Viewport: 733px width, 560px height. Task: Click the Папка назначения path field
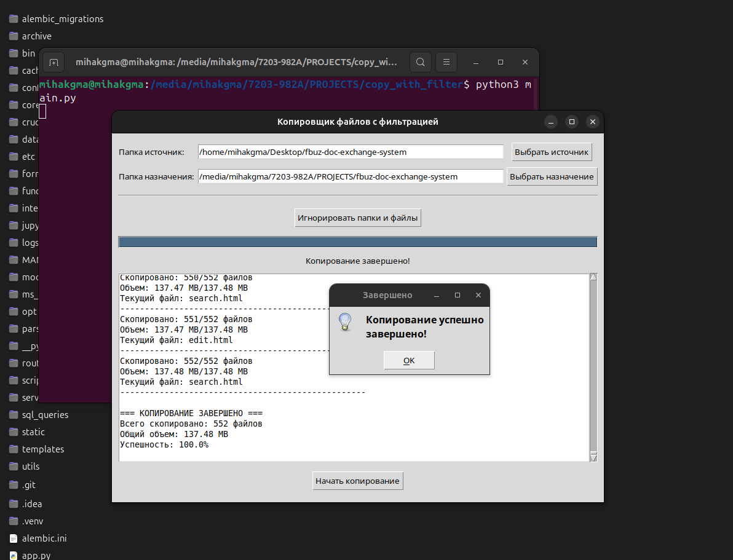(x=351, y=176)
